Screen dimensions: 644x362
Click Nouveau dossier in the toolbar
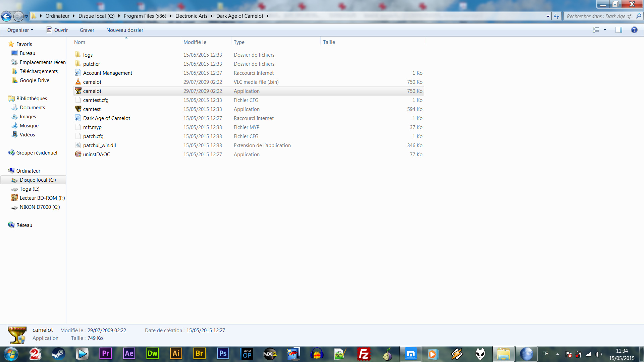tap(125, 30)
